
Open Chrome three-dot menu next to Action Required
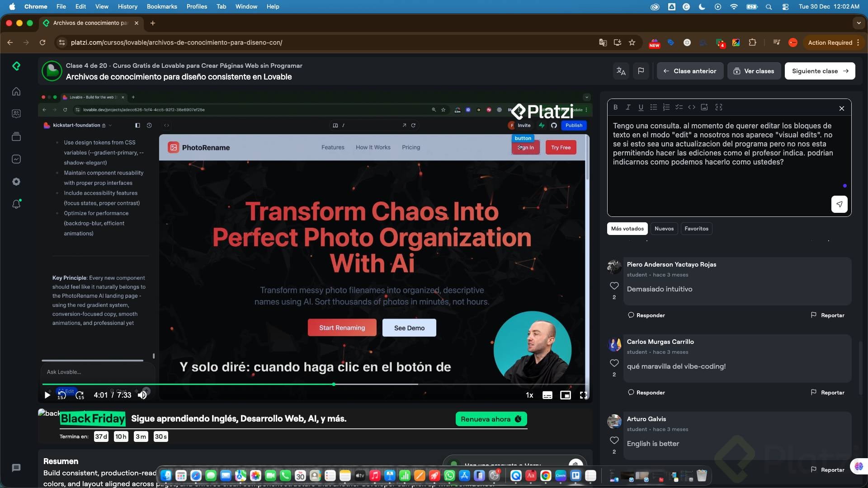click(x=858, y=42)
